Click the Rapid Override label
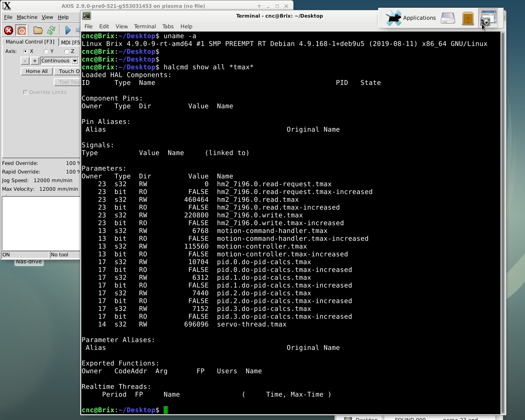This screenshot has height=420, width=525. pos(21,172)
